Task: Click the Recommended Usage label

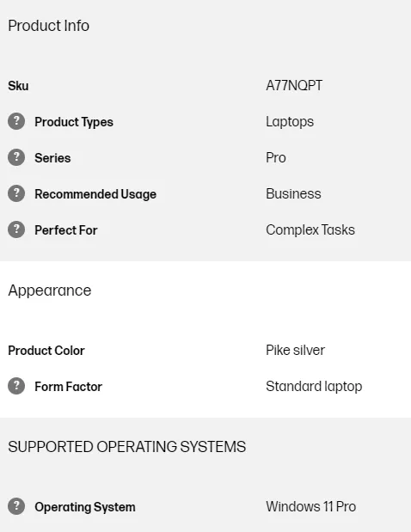Action: 95,194
